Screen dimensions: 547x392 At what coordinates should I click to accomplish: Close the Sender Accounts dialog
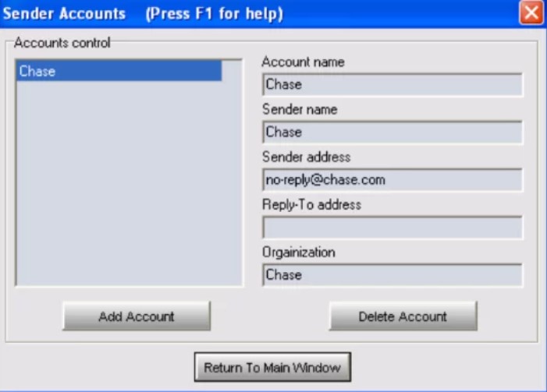point(531,13)
